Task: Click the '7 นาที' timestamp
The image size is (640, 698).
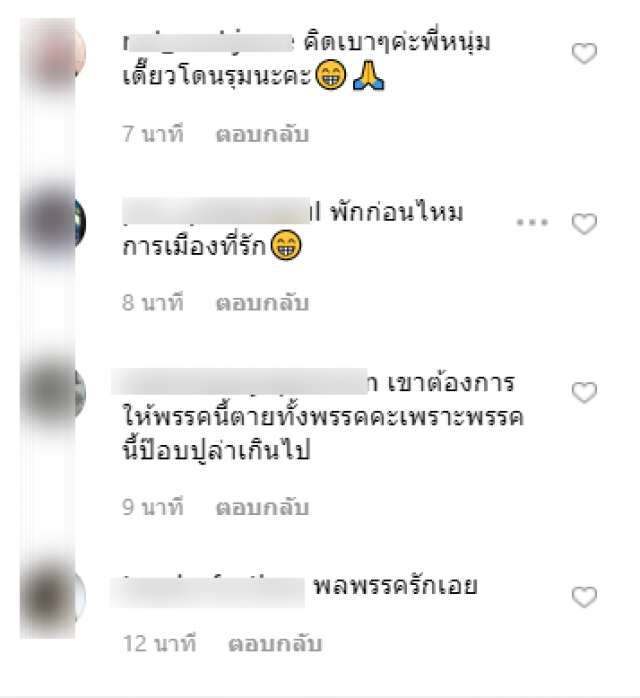Action: (153, 134)
